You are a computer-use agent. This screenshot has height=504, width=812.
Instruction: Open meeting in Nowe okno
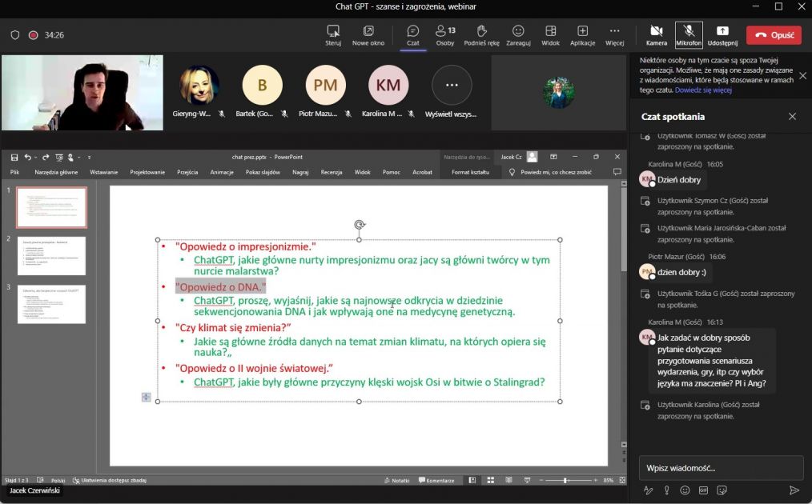click(x=368, y=35)
